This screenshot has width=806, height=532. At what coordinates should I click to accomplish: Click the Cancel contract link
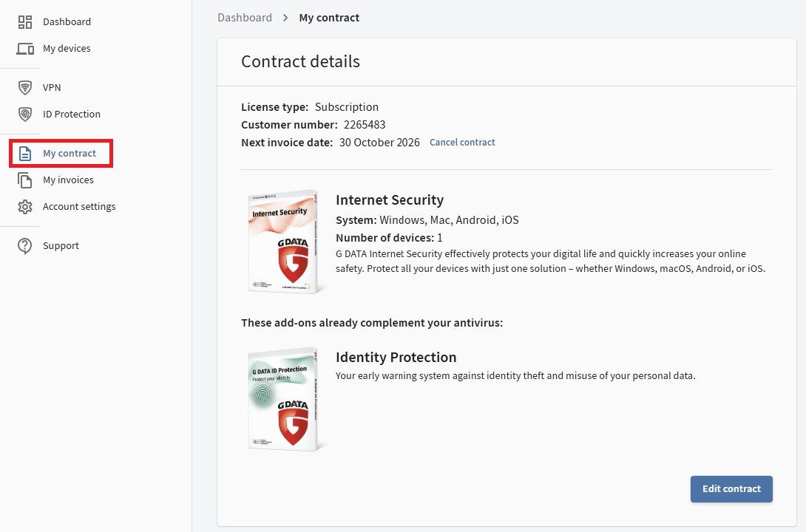click(x=462, y=143)
